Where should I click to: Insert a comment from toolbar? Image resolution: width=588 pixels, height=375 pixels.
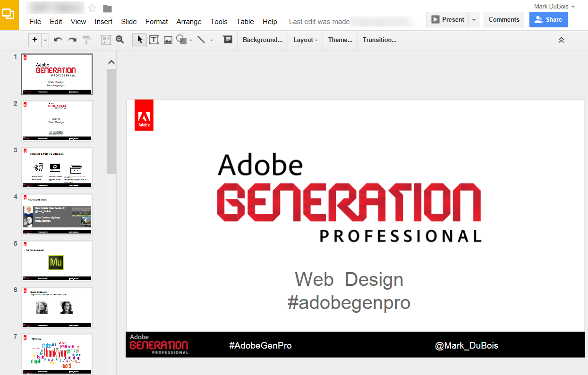(228, 40)
